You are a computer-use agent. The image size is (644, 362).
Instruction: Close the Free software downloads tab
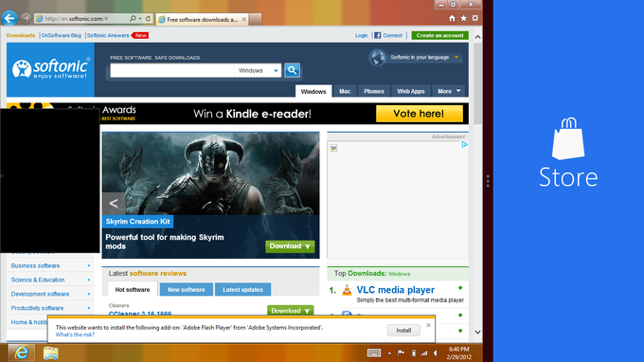coord(244,19)
